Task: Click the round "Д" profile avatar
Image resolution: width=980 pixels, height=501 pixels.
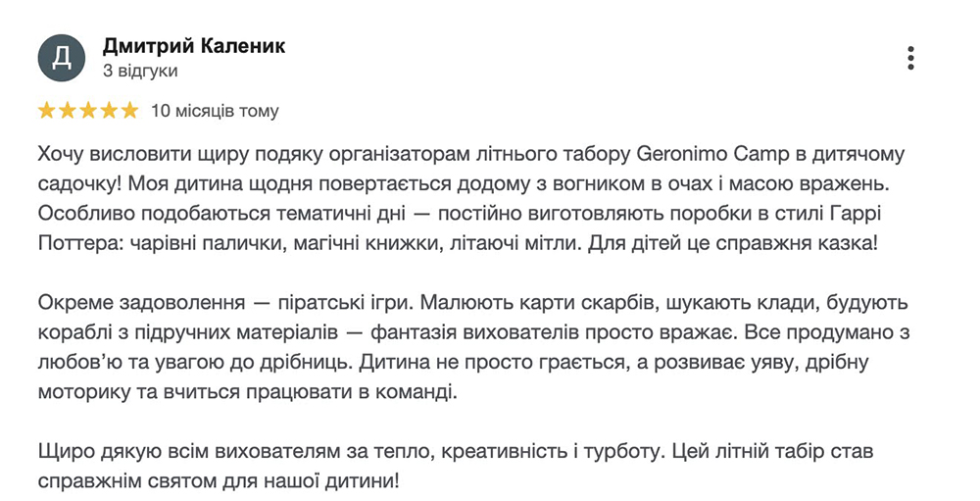Action: click(x=61, y=58)
